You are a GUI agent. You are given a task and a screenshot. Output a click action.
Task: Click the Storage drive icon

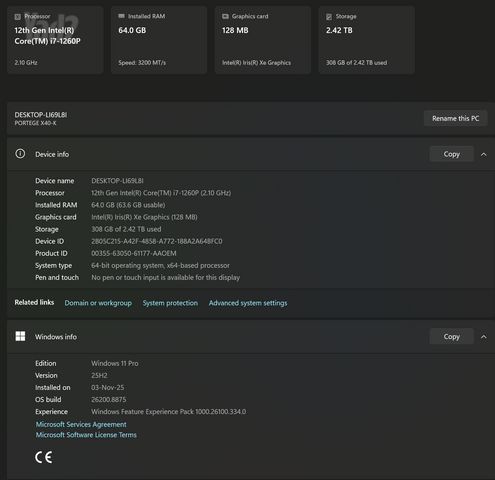pos(329,17)
